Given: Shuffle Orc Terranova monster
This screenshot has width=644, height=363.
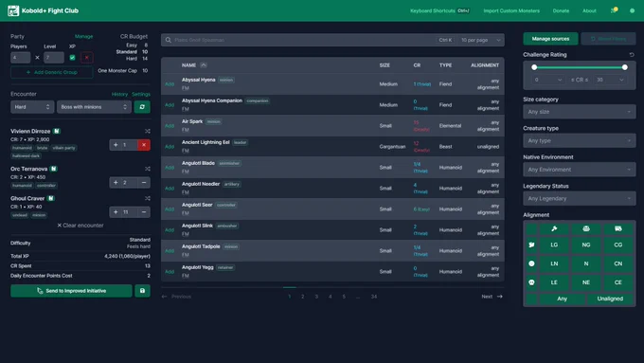Looking at the screenshot, I should 148,169.
